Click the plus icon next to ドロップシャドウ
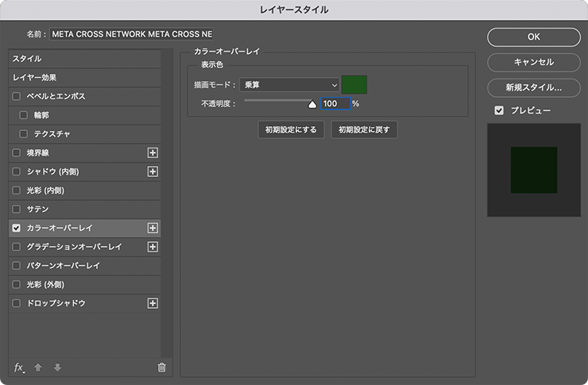588x385 pixels. click(153, 303)
